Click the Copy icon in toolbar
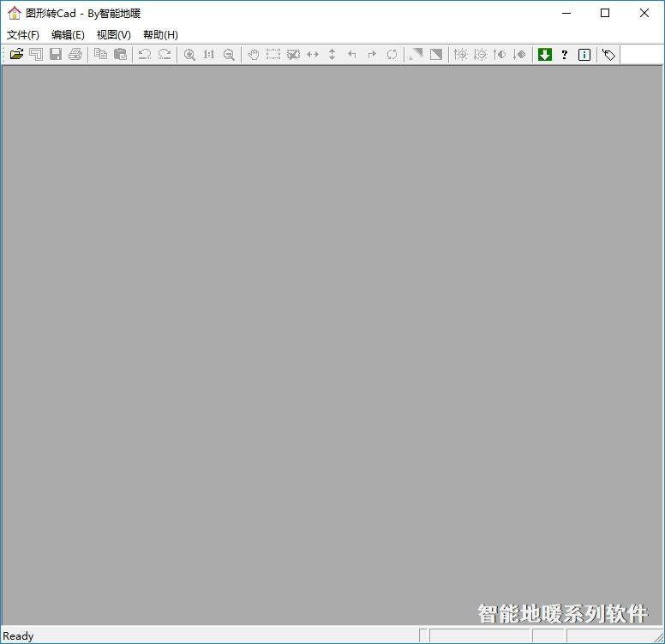Screen dimensions: 665x644 [x=100, y=54]
